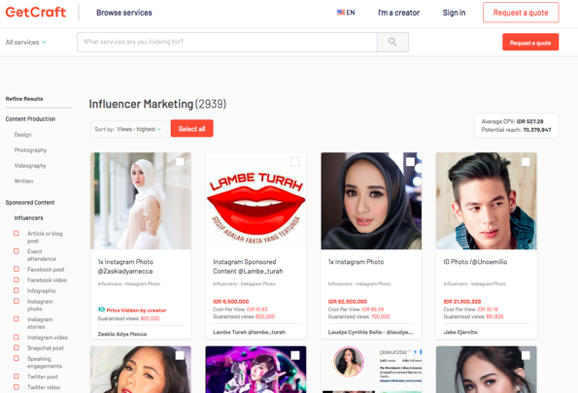Tick the checkbox on Jake Ejercito card
This screenshot has height=393, width=578.
[x=526, y=162]
